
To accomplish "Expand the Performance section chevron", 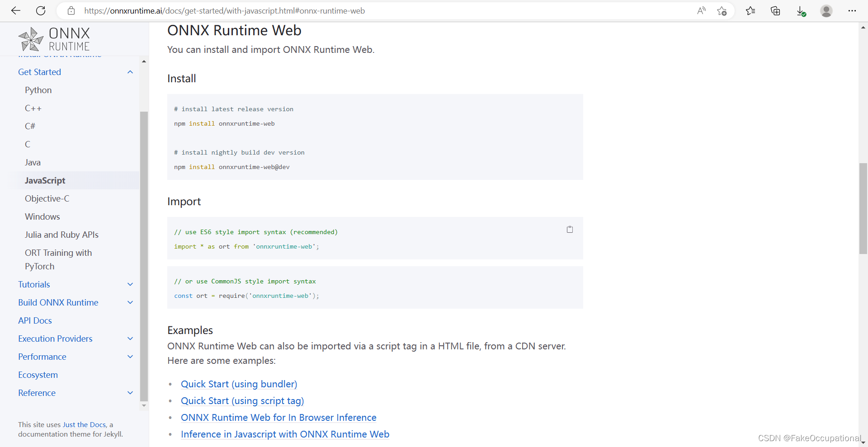I will pos(130,357).
